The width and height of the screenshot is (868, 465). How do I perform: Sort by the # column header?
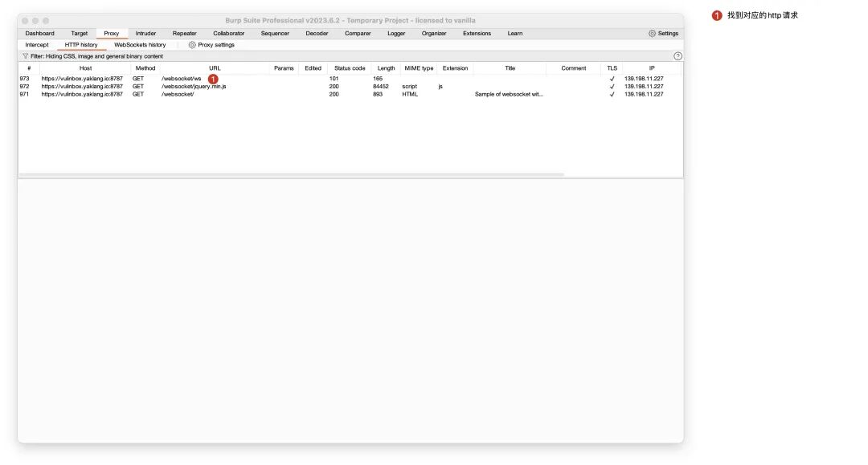(29, 68)
